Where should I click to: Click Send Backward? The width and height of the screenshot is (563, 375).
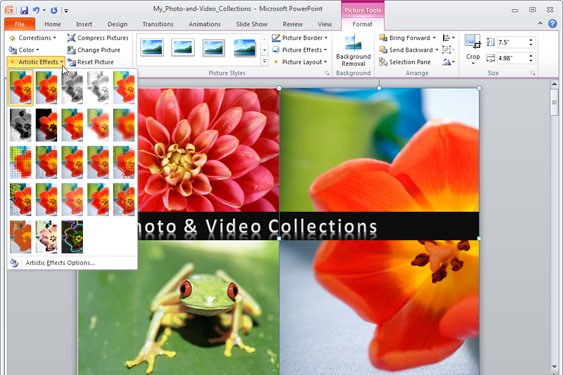406,50
